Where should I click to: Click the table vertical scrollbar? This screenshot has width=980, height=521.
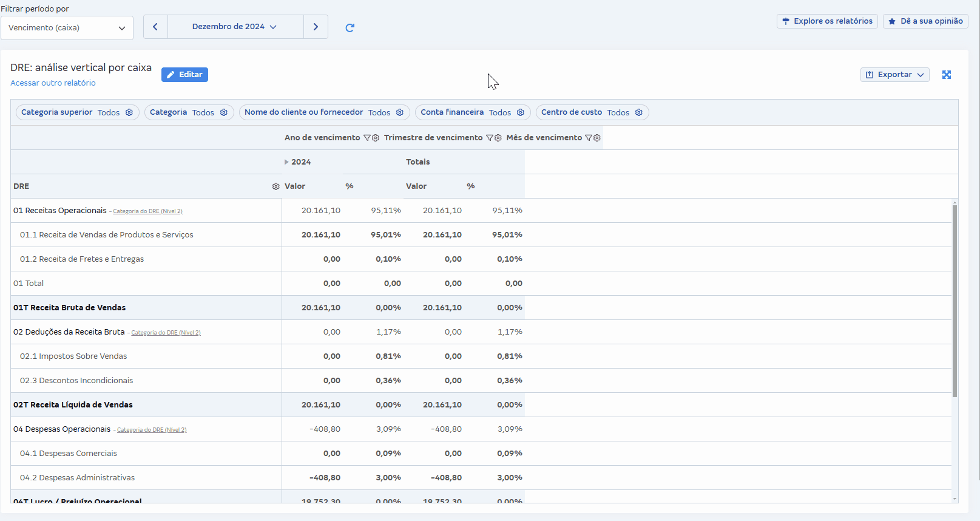(955, 301)
